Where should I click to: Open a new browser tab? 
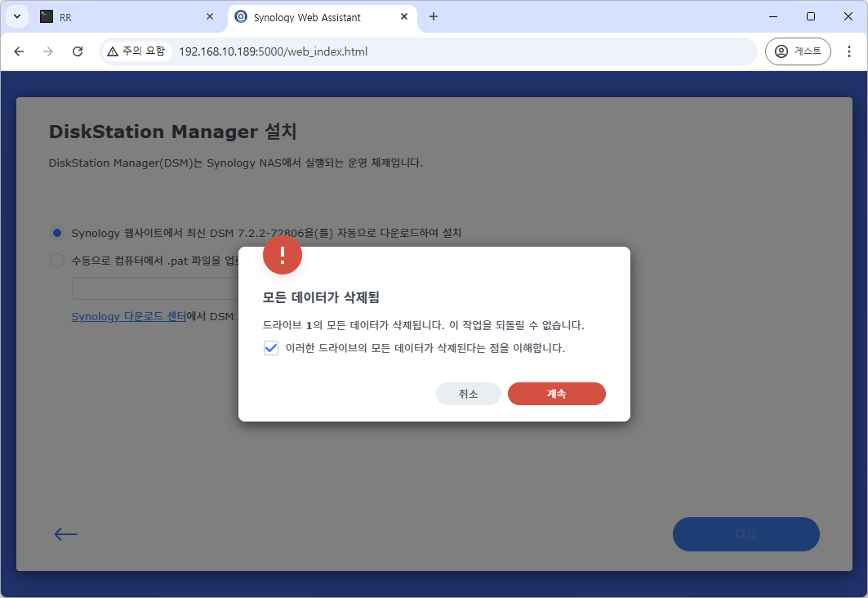pyautogui.click(x=434, y=16)
